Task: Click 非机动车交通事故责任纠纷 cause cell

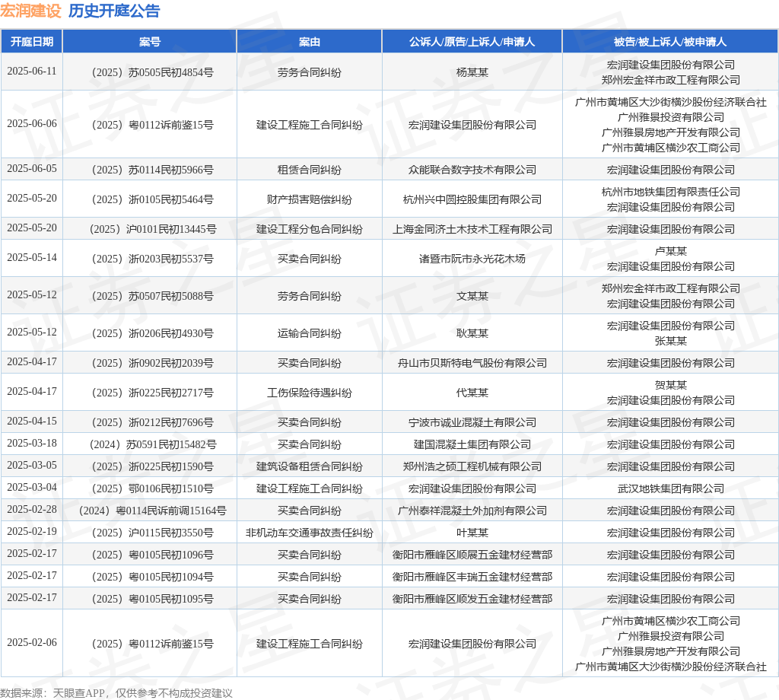Action: (309, 533)
